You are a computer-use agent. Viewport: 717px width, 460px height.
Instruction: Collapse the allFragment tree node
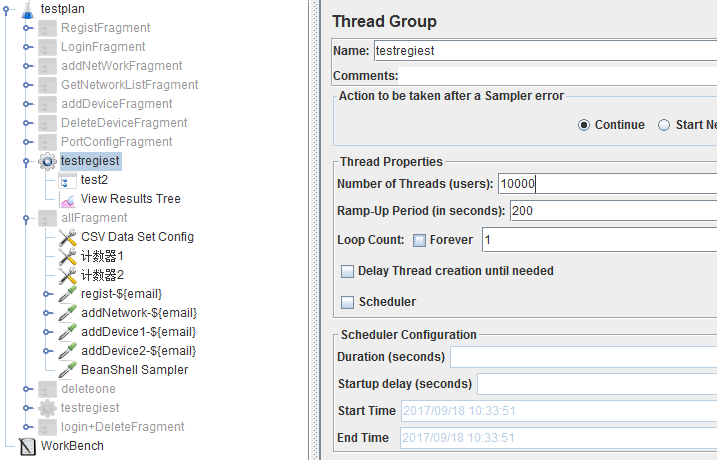(27, 219)
